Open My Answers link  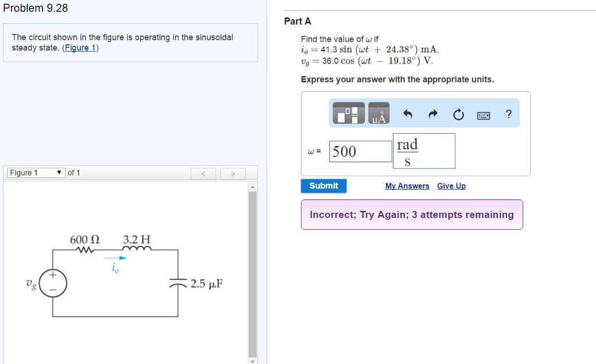pyautogui.click(x=407, y=186)
